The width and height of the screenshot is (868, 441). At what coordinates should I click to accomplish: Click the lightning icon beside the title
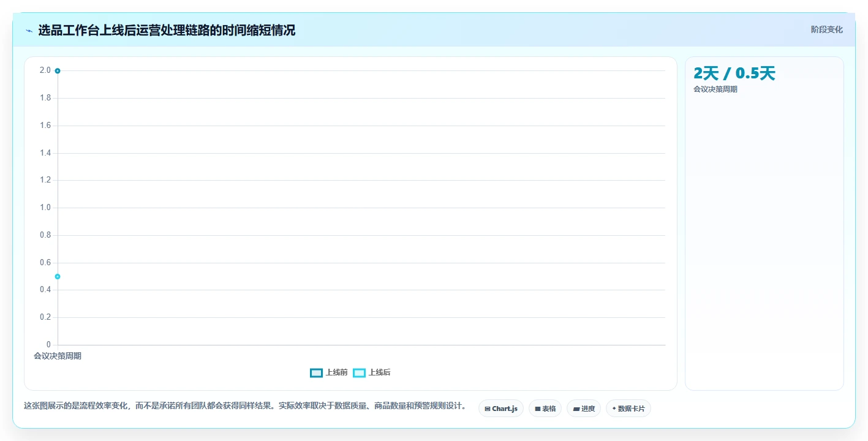pos(29,31)
